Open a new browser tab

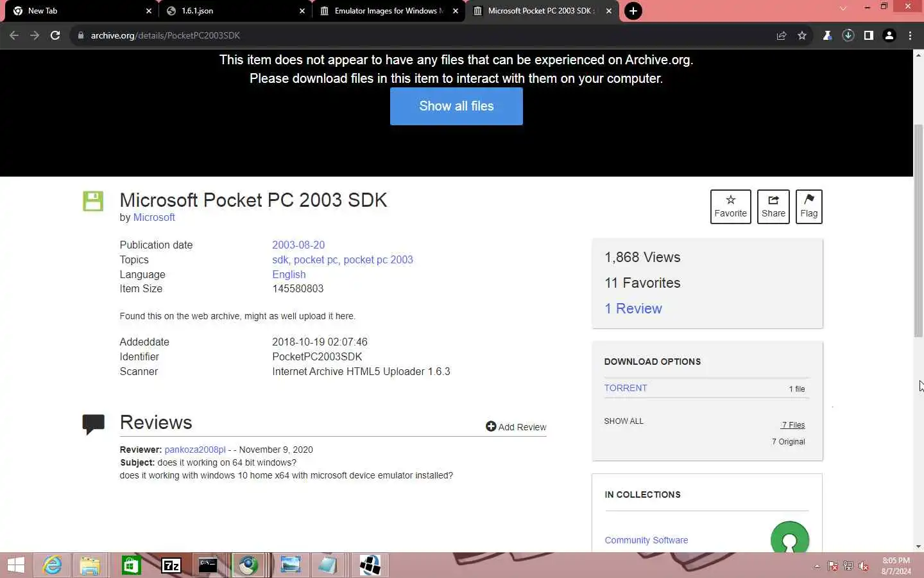pyautogui.click(x=633, y=11)
